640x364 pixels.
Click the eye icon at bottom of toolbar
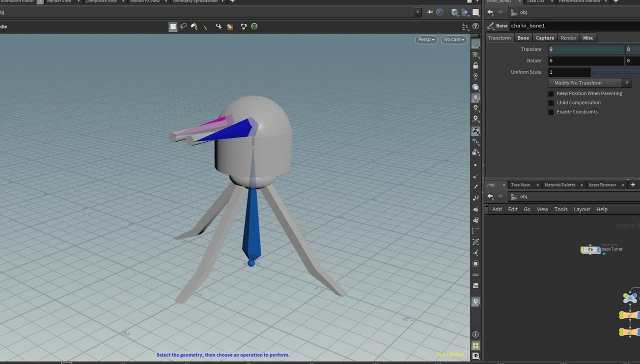click(x=475, y=356)
